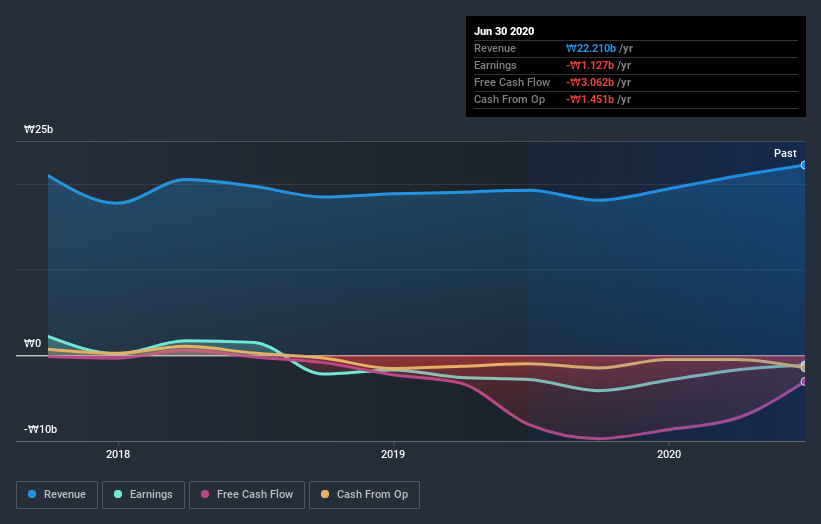Click the -₩1.451b cash from op value
821x524 pixels.
(590, 99)
